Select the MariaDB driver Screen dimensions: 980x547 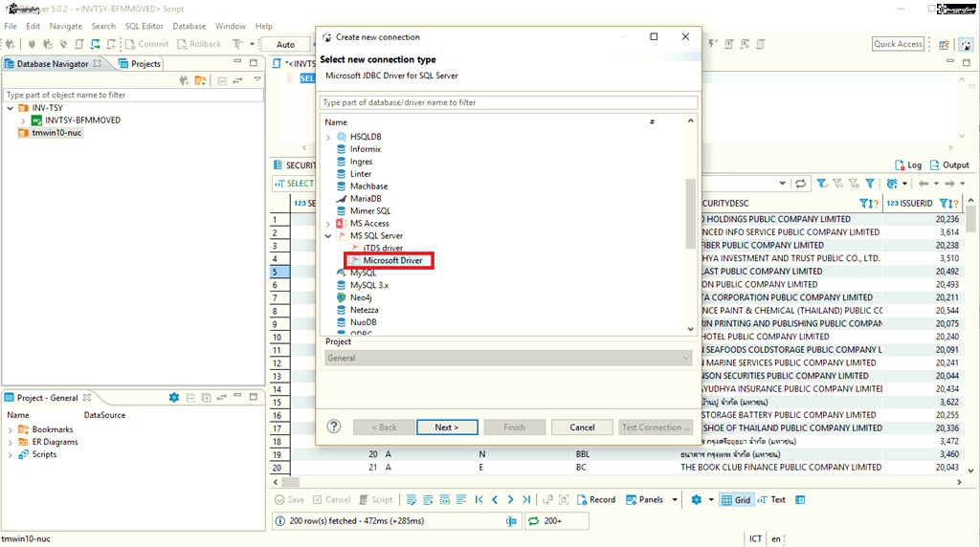coord(365,199)
